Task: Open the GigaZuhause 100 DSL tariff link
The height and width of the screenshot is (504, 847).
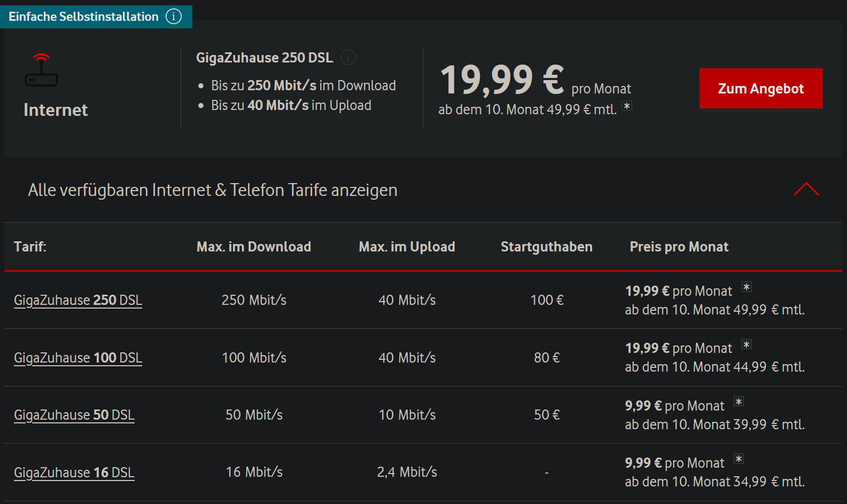Action: pyautogui.click(x=78, y=358)
